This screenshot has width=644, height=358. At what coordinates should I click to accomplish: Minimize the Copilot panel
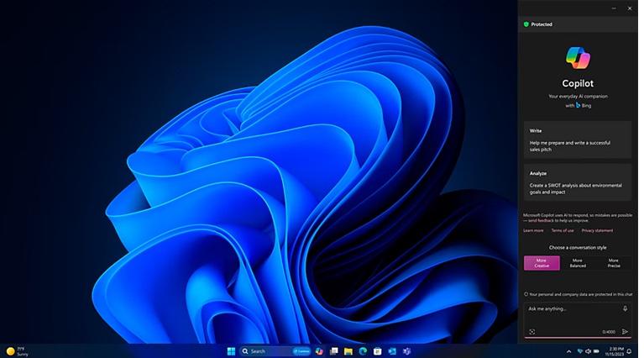[614, 8]
